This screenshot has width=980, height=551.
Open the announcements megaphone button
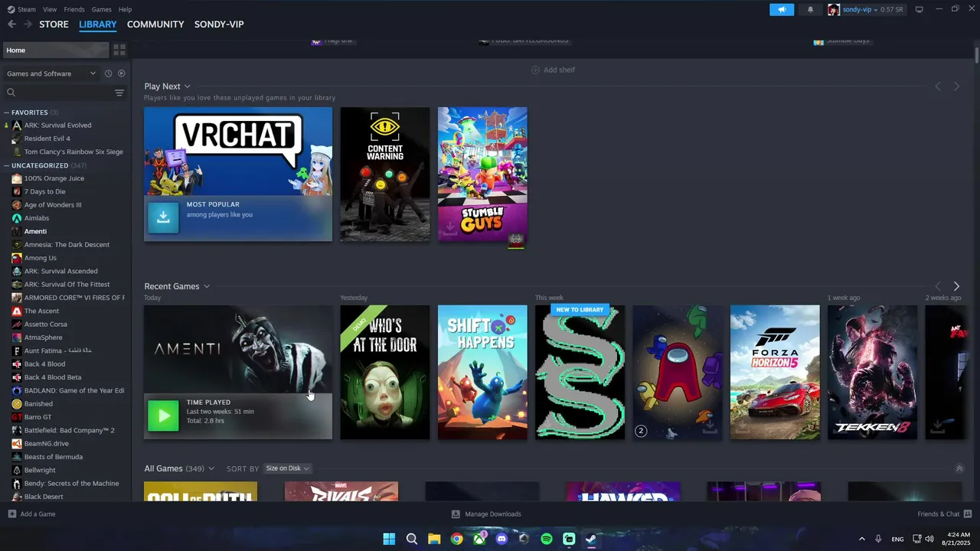pyautogui.click(x=782, y=9)
